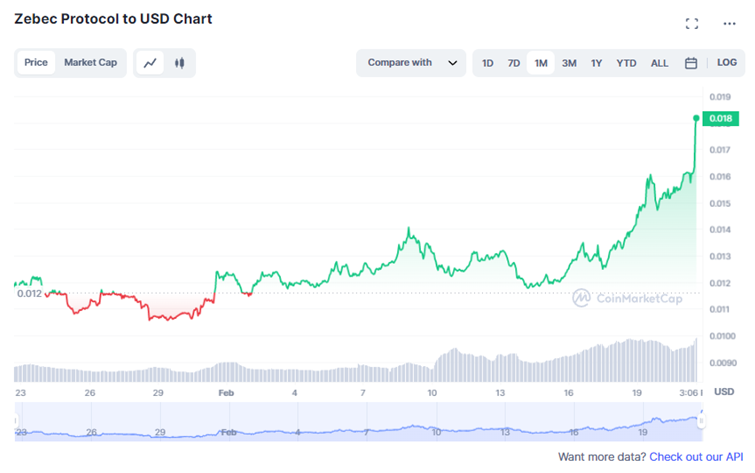Open the calendar date picker
This screenshot has height=473, width=755.
point(691,63)
